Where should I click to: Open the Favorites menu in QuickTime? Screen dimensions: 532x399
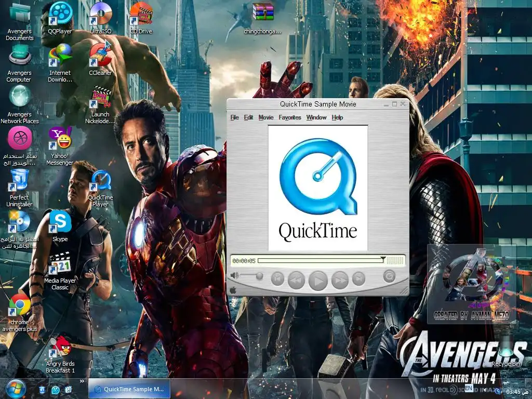(x=290, y=117)
